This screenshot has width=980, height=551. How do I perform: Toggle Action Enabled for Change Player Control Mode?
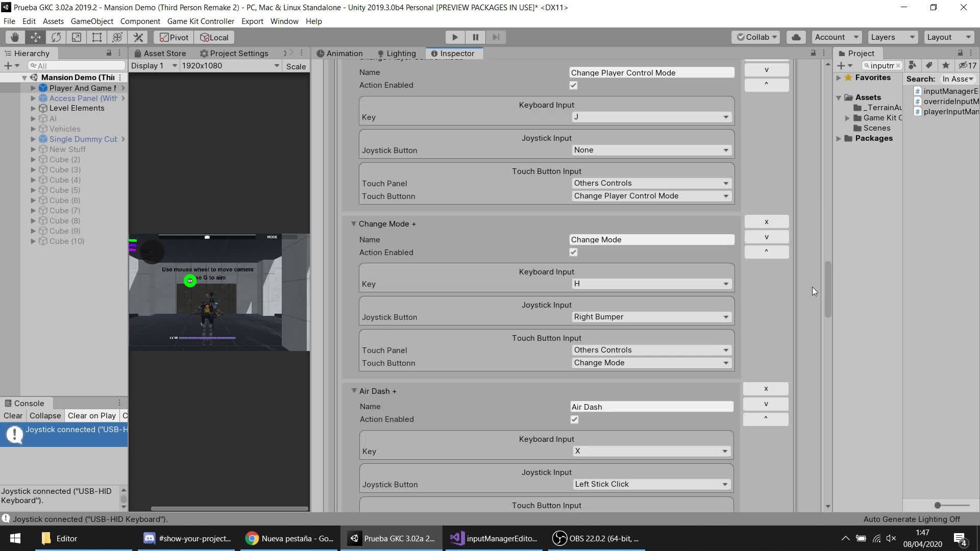click(x=573, y=85)
